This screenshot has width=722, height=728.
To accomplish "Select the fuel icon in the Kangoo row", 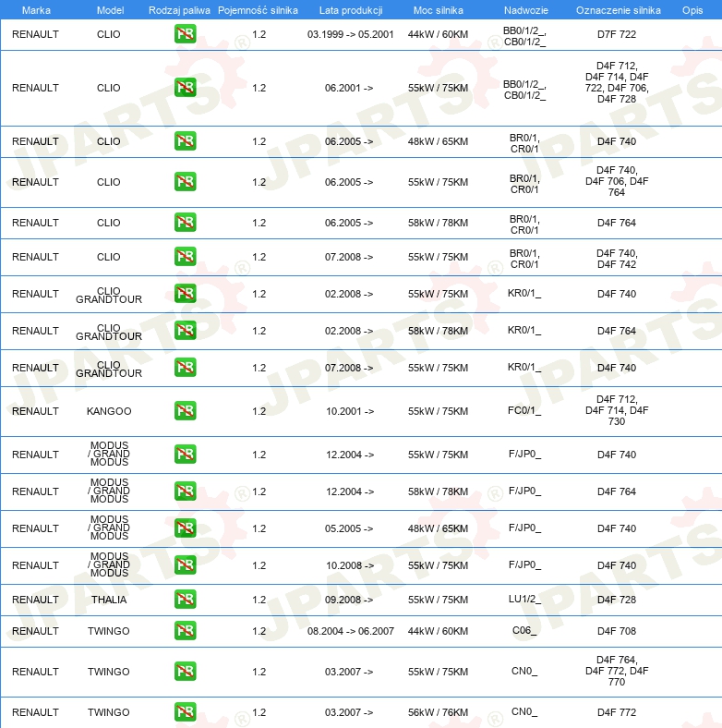I will tap(186, 411).
